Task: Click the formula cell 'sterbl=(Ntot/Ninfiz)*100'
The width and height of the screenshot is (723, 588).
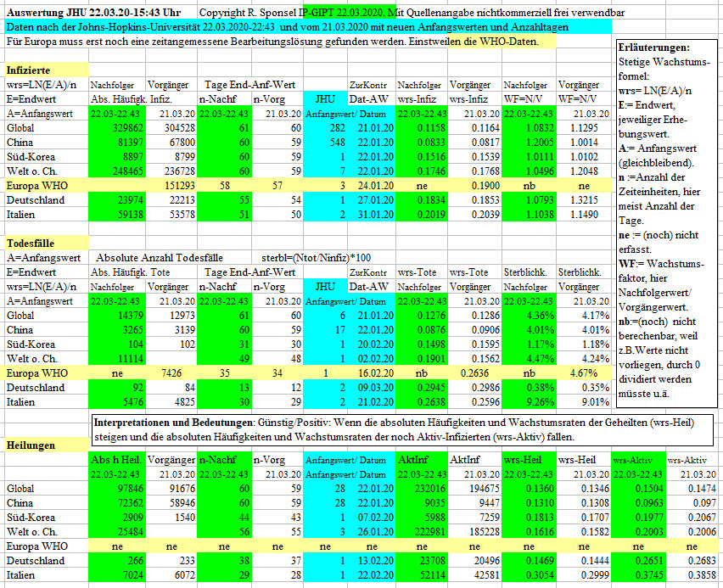Action: point(316,257)
